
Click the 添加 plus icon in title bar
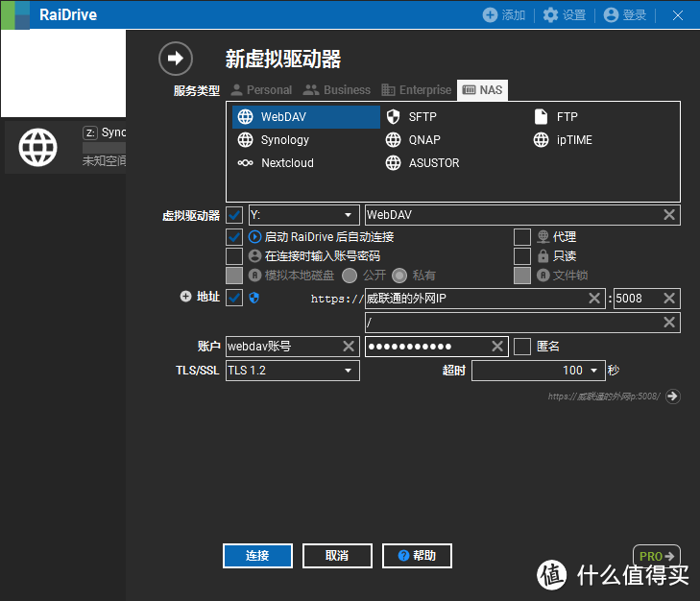coord(490,14)
